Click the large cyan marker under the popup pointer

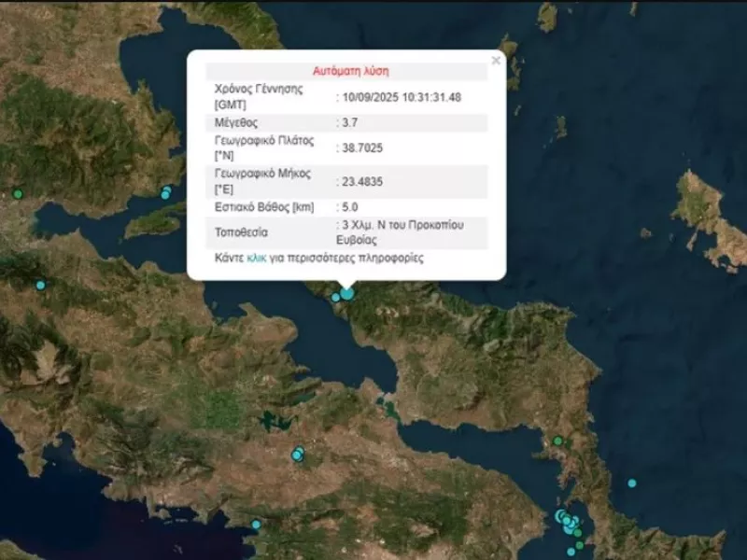pos(347,293)
